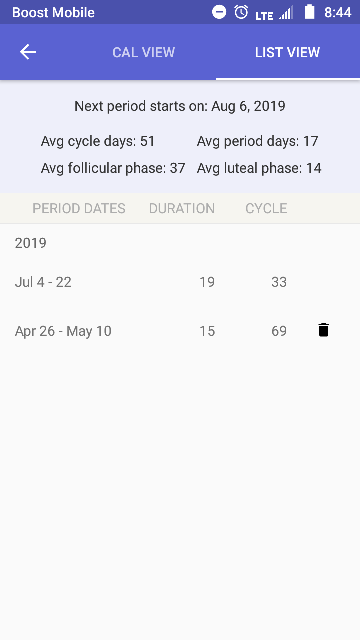Select the LIST VIEW tab
Screen dimensions: 360x640
pos(287,52)
